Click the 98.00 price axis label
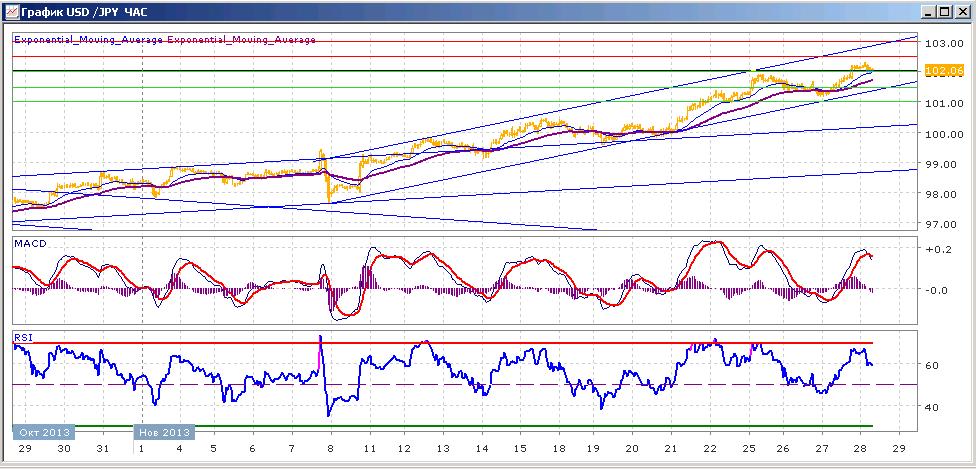This screenshot has height=469, width=976. (941, 194)
